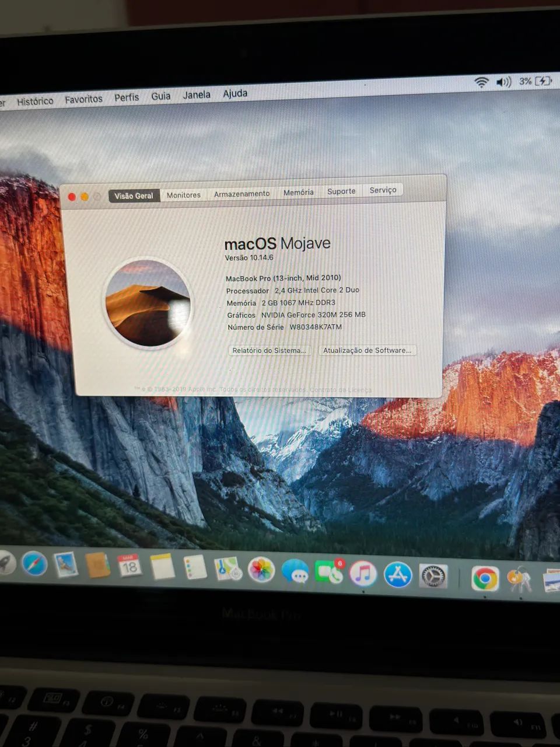Launch the App Store from the Dock
The image size is (560, 747).
point(398,575)
